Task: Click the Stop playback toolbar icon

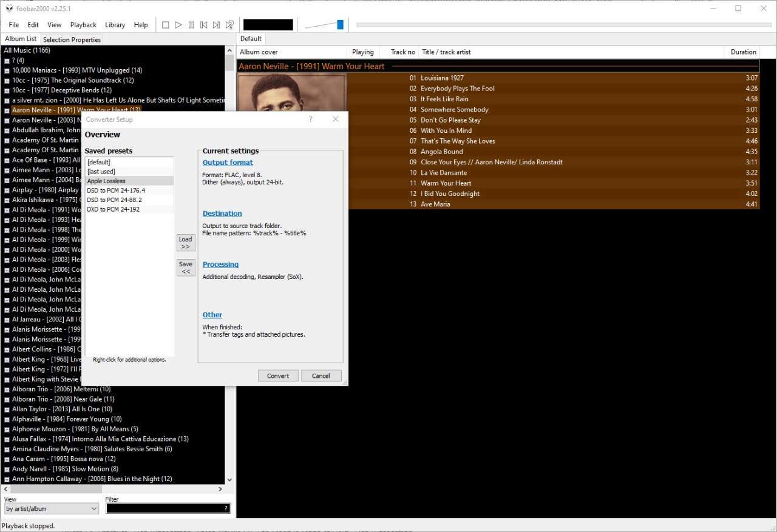Action: pos(165,25)
